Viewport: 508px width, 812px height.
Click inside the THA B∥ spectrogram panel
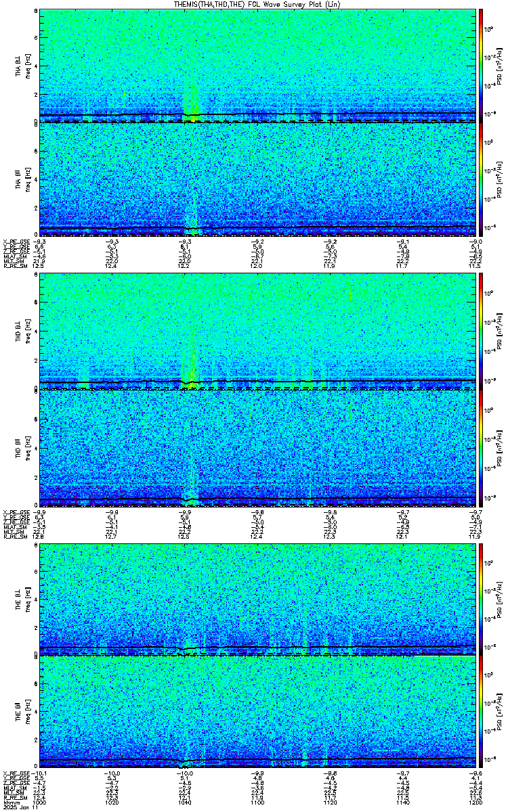point(257,179)
